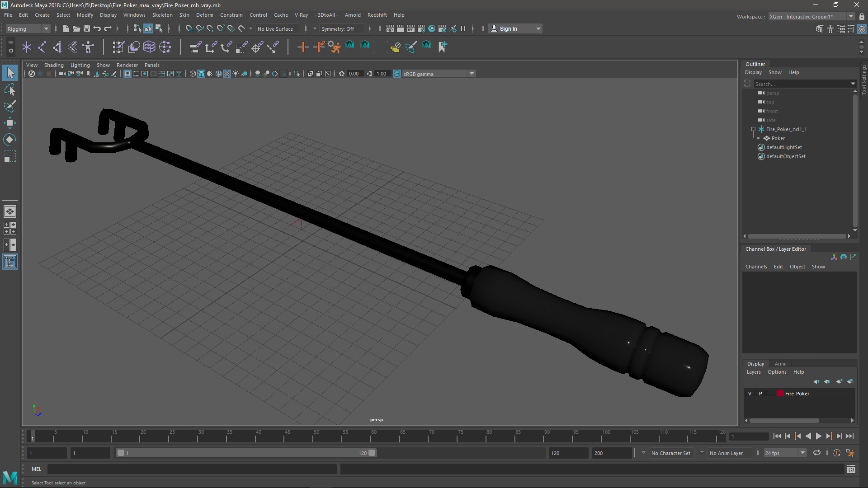868x488 pixels.
Task: Open the Rigging menu set dropdown
Action: [x=28, y=28]
